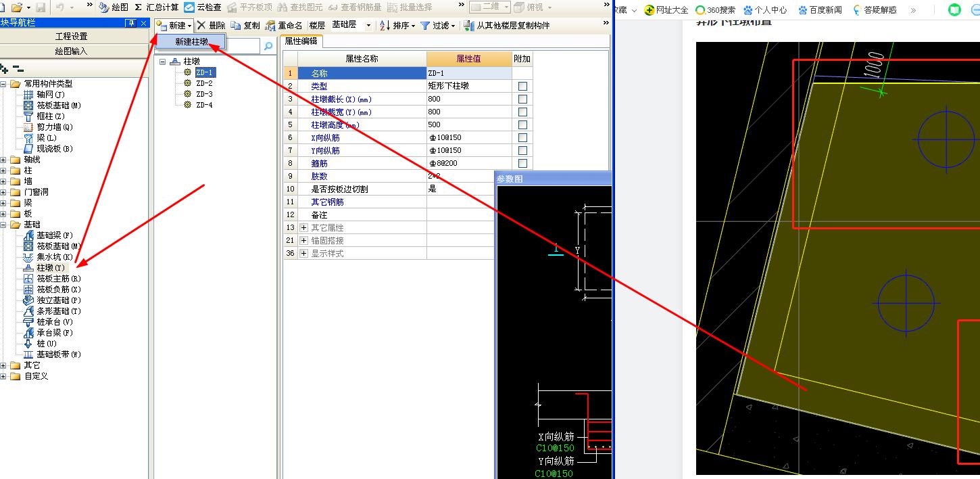The width and height of the screenshot is (980, 479).
Task: Toggle 附加 checkbox for 柱墩截长(X) row
Action: coord(522,99)
